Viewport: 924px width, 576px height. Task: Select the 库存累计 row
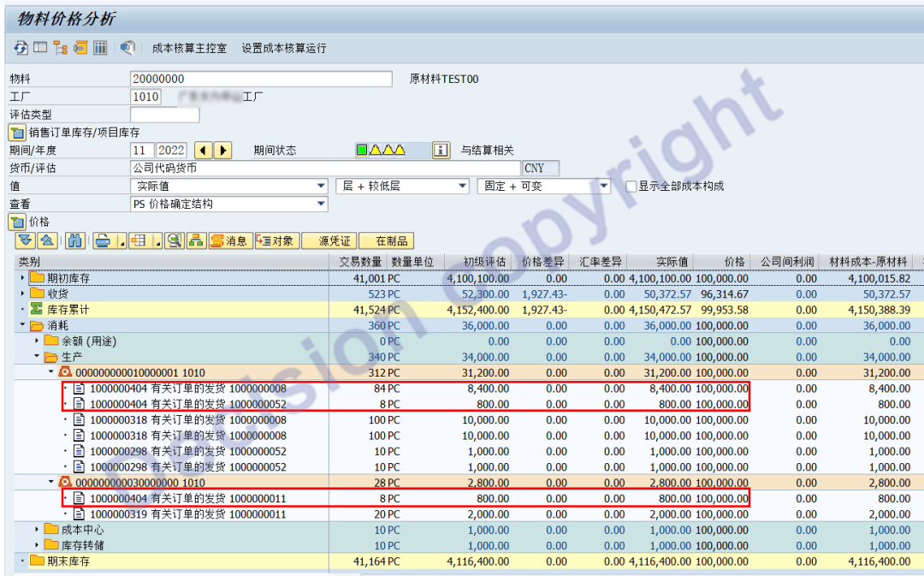[469, 310]
